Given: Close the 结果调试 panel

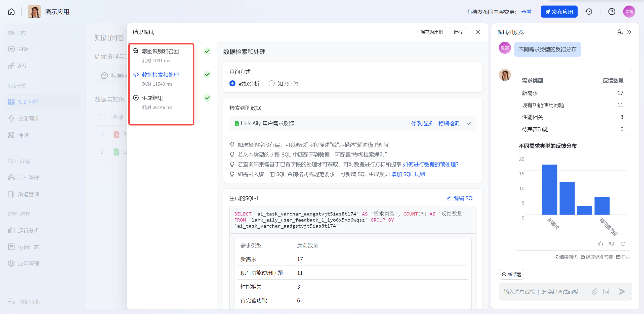Looking at the screenshot, I should 478,32.
